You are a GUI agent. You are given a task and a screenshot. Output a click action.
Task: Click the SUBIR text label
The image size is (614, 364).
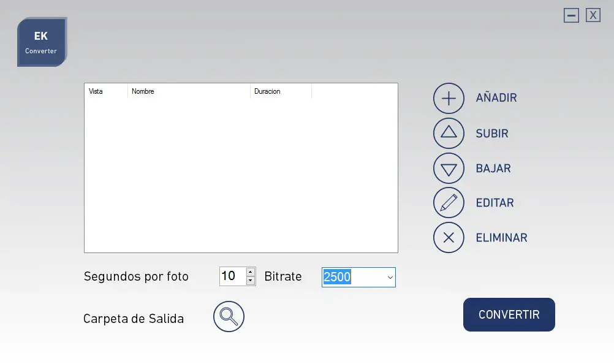pos(492,134)
